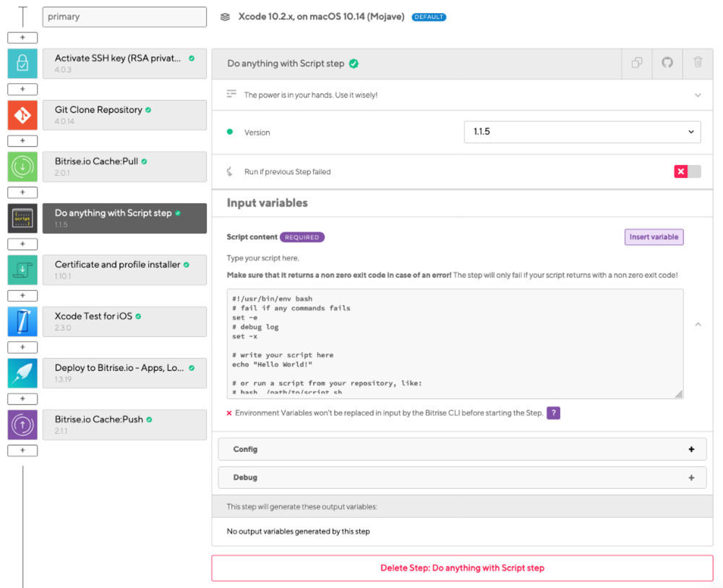723x588 pixels.
Task: Expand the step description chevron
Action: coord(698,95)
